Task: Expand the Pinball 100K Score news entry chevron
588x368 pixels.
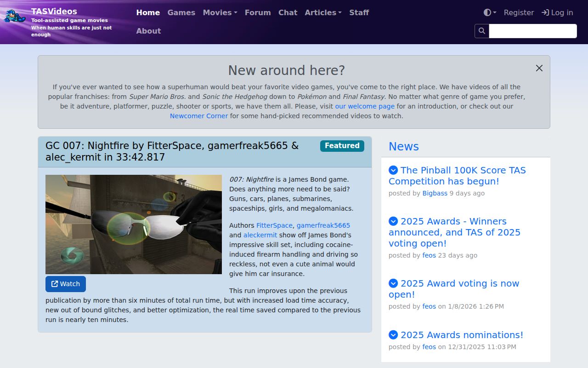Action: 393,170
